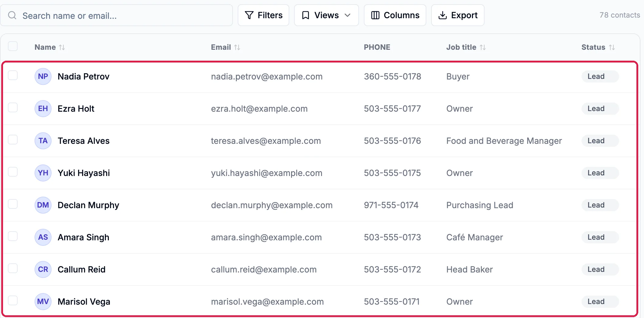Click the AS avatar for Amara Singh
Screen dimensions: 644x318
click(43, 237)
